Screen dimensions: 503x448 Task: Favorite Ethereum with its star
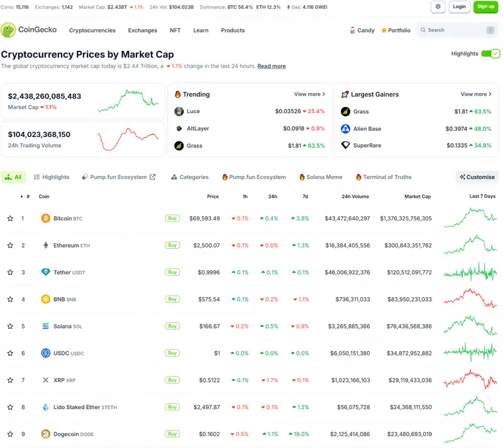pyautogui.click(x=10, y=245)
